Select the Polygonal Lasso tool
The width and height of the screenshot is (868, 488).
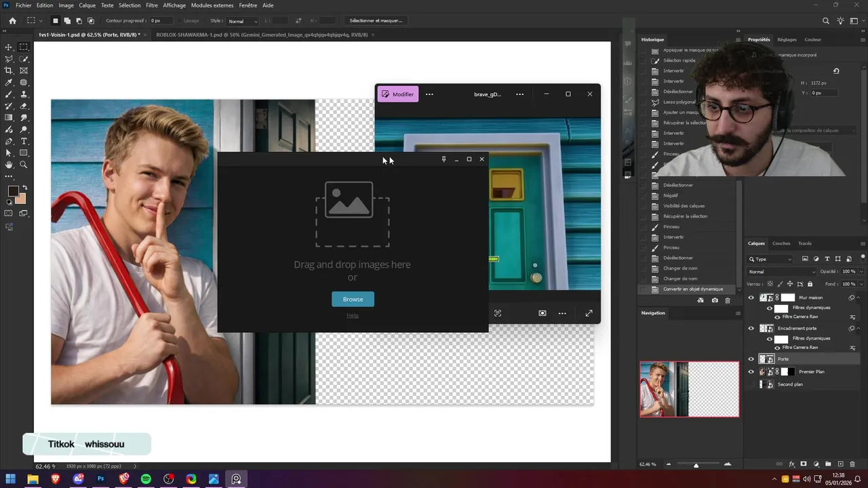(9, 59)
